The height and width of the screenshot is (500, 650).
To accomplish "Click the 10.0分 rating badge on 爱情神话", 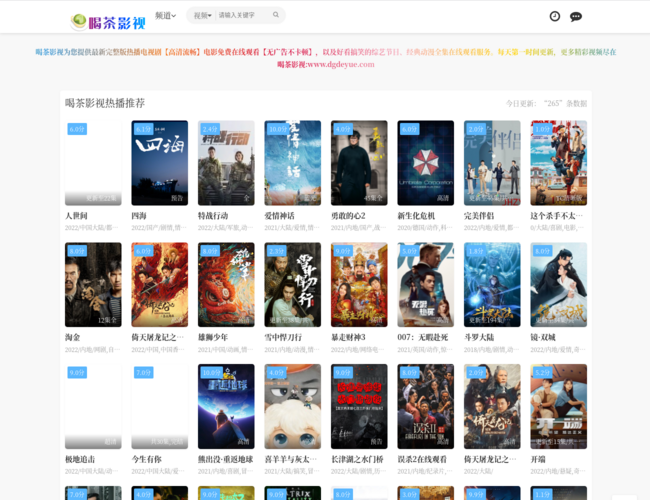I will (x=278, y=129).
